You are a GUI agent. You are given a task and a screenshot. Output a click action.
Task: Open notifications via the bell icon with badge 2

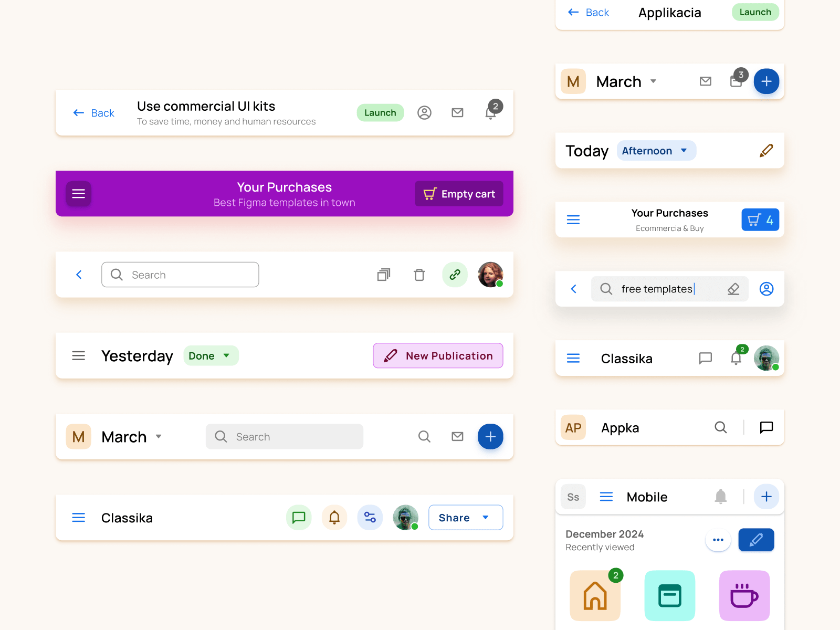(x=490, y=113)
